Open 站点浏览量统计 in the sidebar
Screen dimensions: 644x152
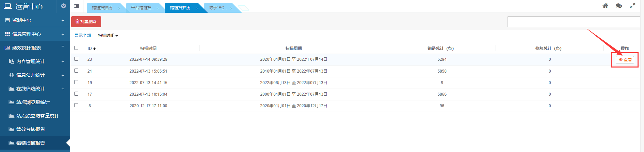(33, 102)
